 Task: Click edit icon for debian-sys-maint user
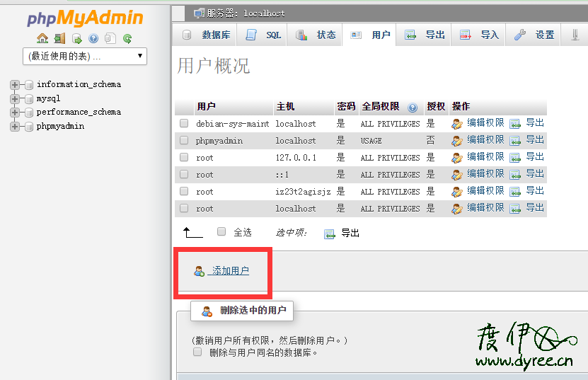click(457, 124)
